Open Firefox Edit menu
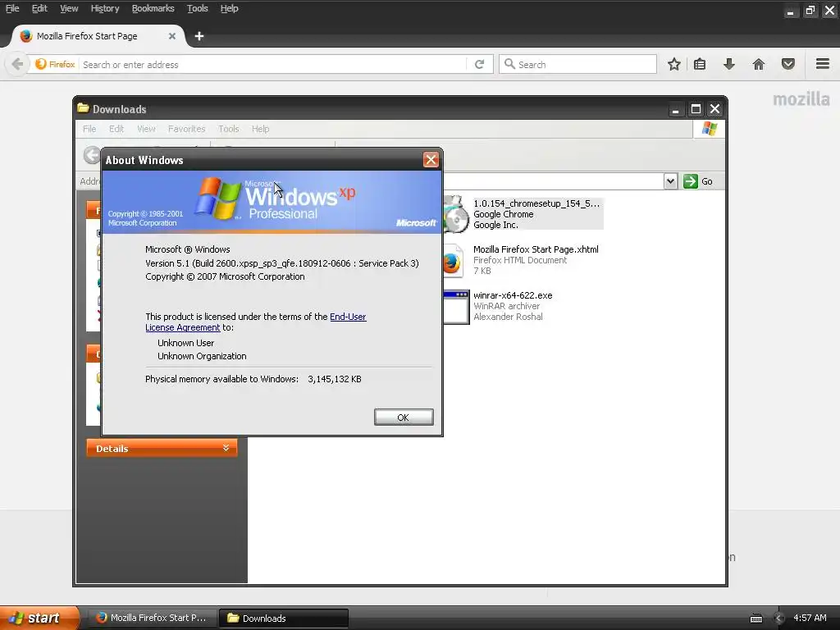The image size is (840, 630). pyautogui.click(x=39, y=8)
